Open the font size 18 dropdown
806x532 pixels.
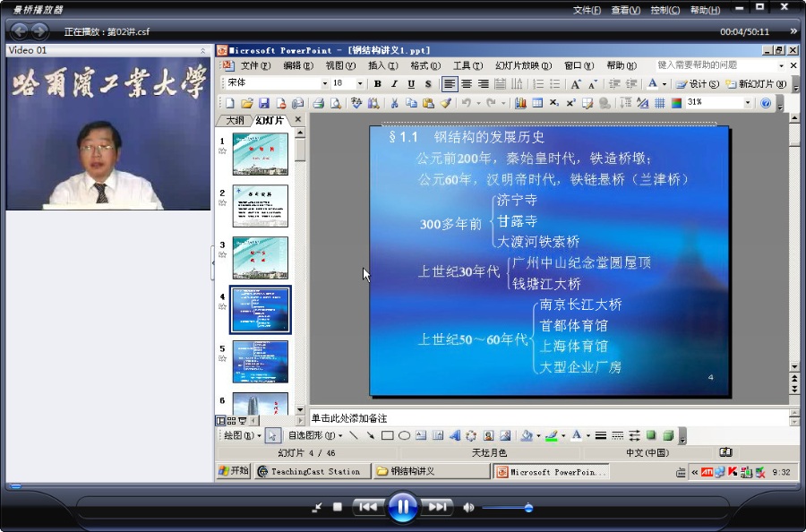tap(360, 83)
